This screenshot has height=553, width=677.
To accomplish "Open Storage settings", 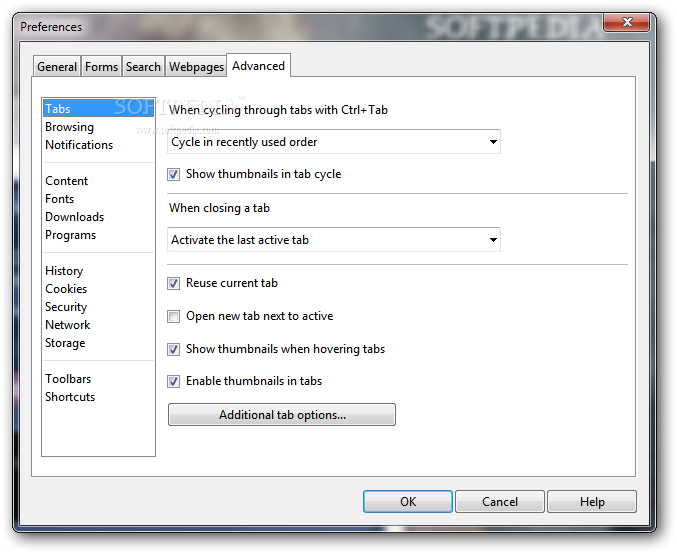I will [x=98, y=343].
